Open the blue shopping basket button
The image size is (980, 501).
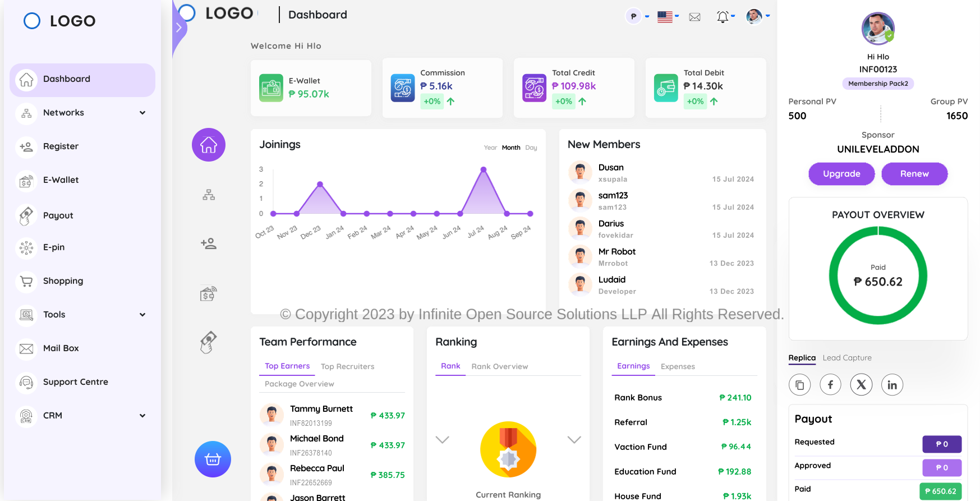(213, 459)
